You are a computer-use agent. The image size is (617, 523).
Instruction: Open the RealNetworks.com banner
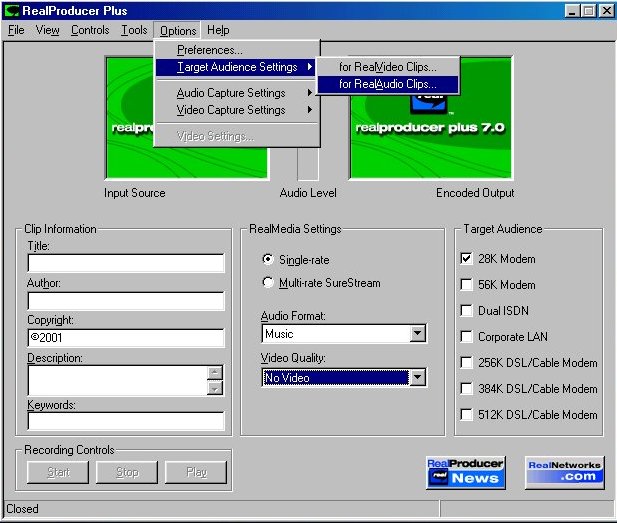(x=564, y=472)
